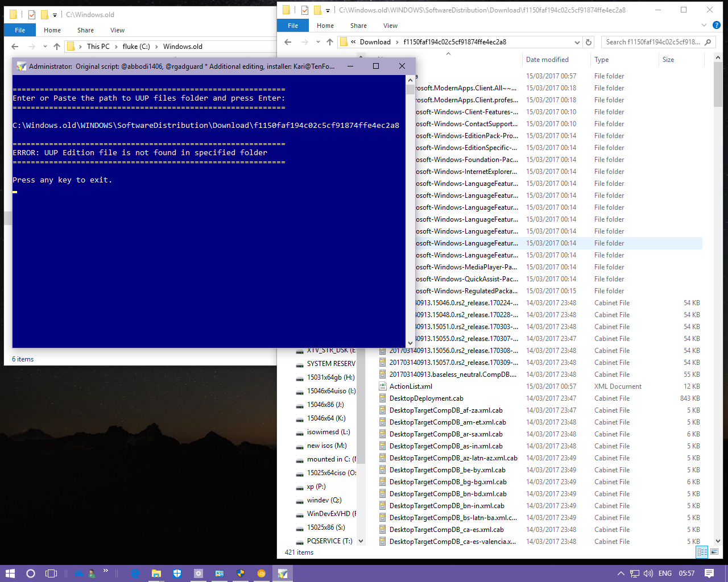Open Cortana search circle on taskbar
Screen dimensions: 728x582
31,573
